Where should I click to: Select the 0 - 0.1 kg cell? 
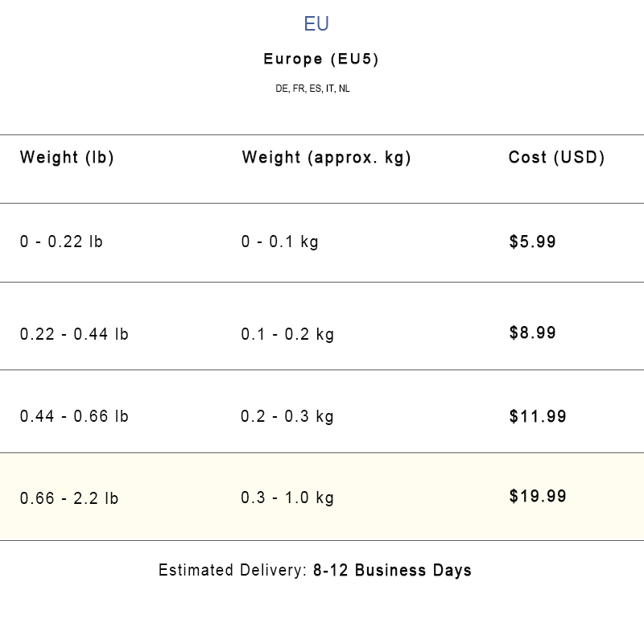279,242
